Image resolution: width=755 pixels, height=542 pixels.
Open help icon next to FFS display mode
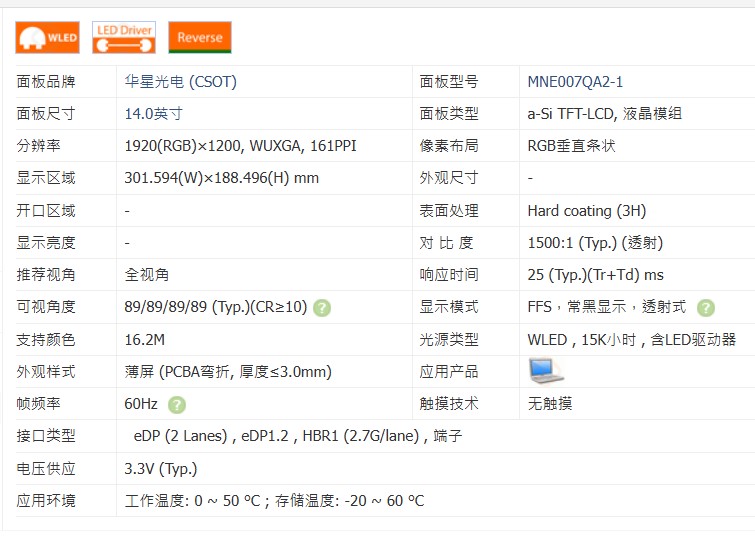[x=706, y=308]
